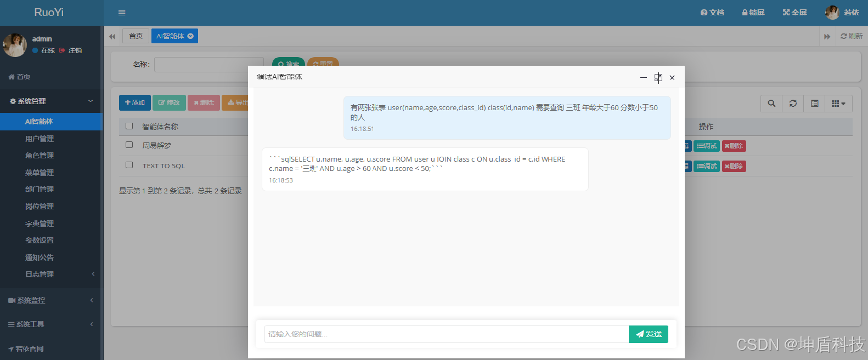Collapse the 系统管理 sidebar section
The height and width of the screenshot is (360, 868).
coord(51,101)
